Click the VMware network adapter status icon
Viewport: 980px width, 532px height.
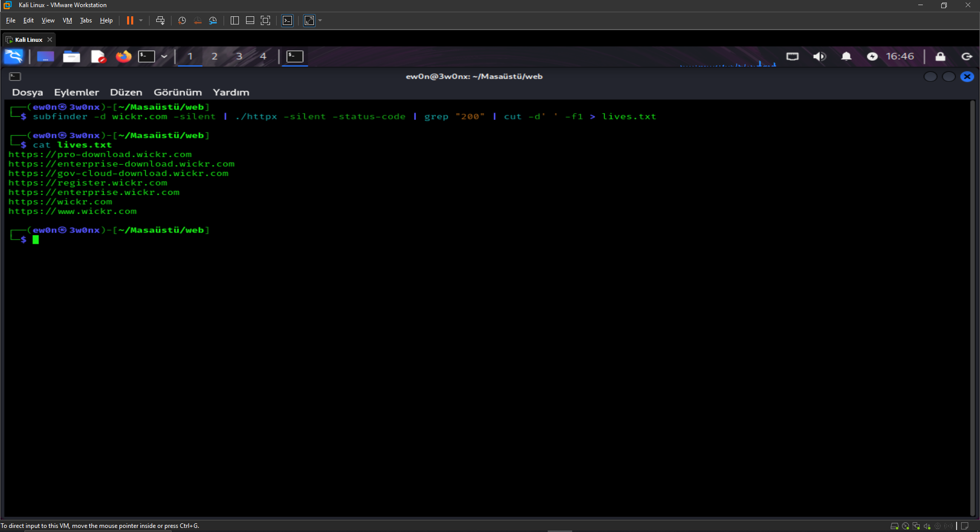pyautogui.click(x=916, y=526)
